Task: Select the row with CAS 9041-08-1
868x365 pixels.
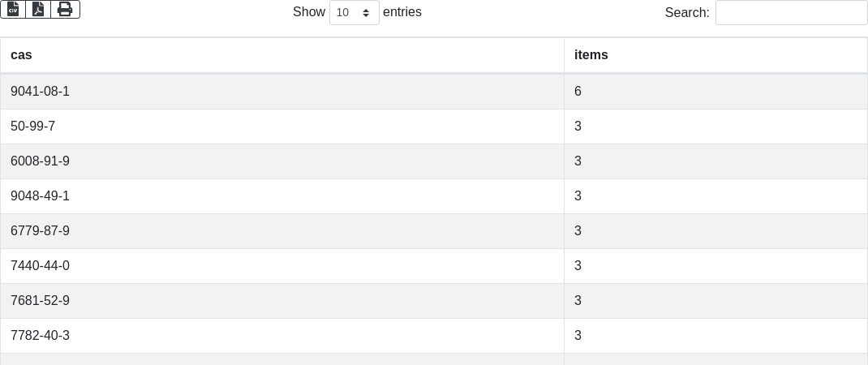Action: tap(434, 92)
